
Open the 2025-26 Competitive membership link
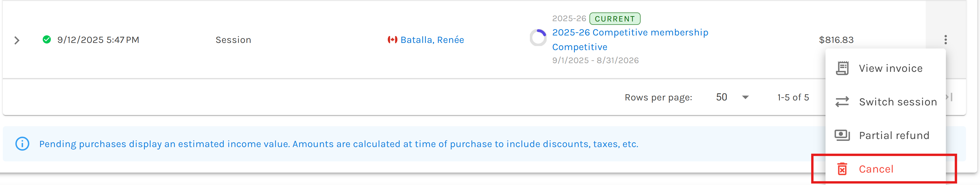[630, 32]
